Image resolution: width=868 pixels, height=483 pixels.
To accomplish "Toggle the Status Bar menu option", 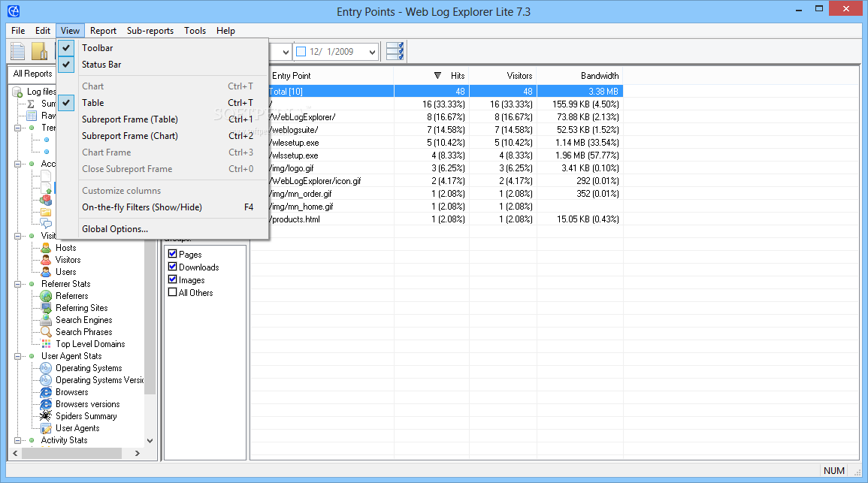I will tap(163, 65).
